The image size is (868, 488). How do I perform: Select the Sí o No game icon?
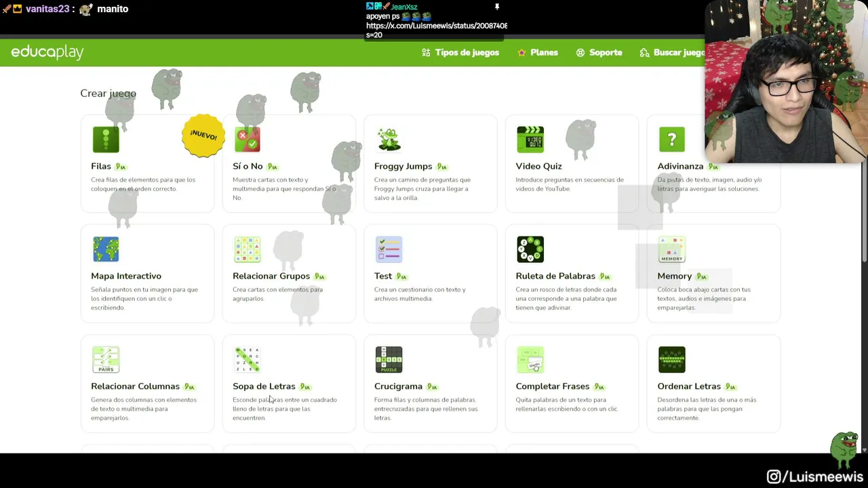coord(248,140)
